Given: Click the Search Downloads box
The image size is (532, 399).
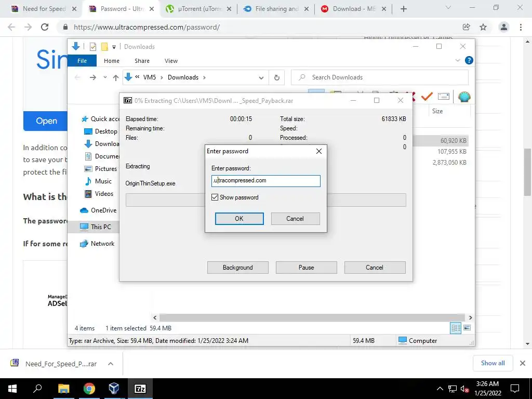Looking at the screenshot, I should (380, 77).
